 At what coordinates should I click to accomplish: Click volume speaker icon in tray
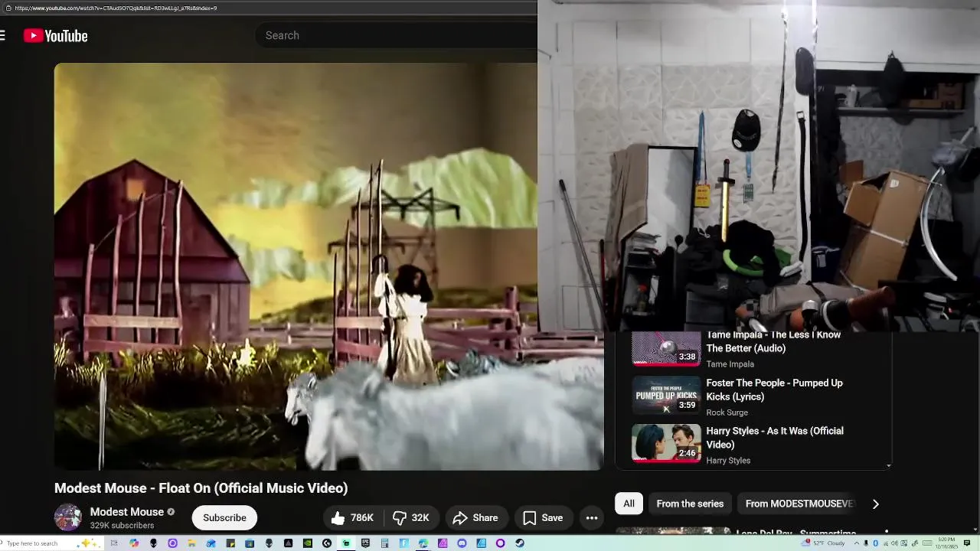pos(894,543)
